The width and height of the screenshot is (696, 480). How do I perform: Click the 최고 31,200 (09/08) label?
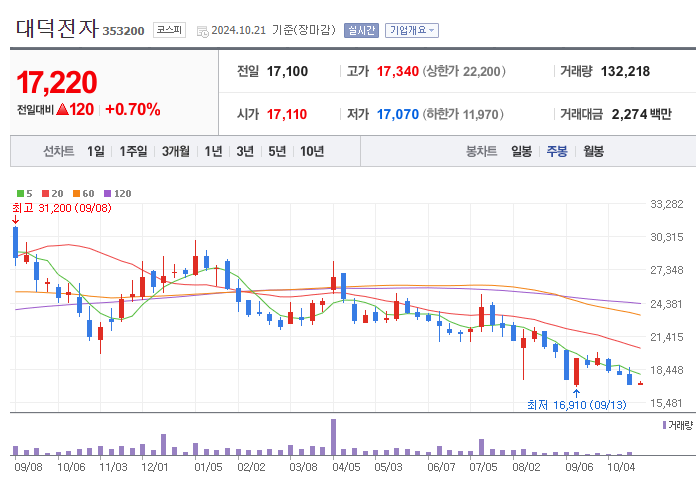coord(62,208)
